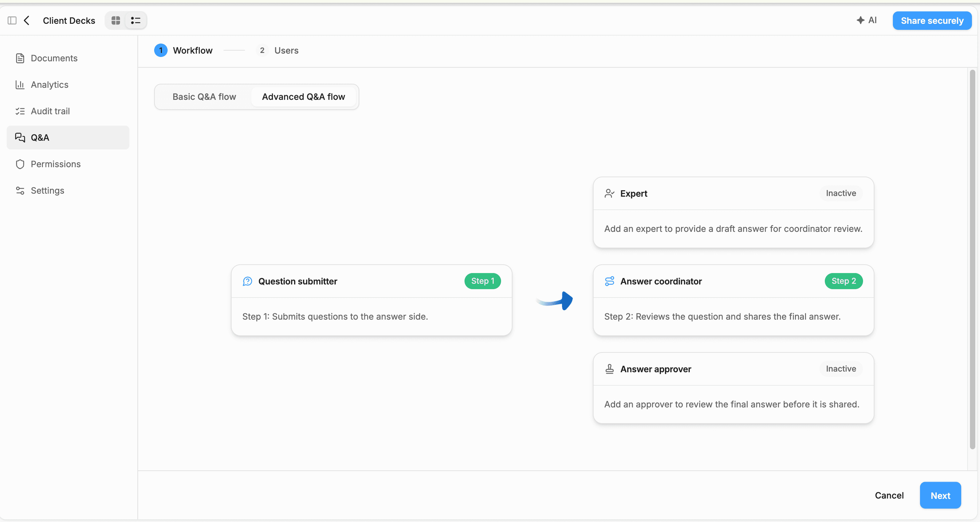Click the Answer approver stamp icon

[609, 369]
